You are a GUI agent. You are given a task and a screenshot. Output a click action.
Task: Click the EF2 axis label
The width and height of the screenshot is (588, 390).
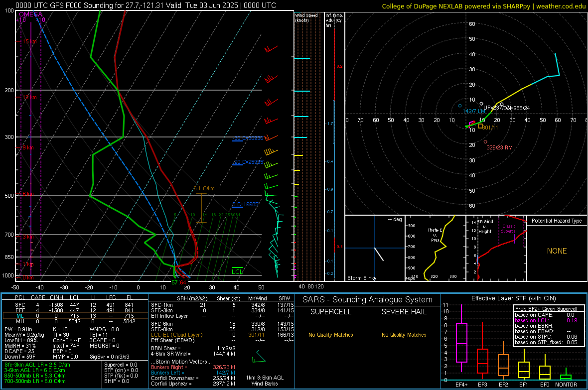click(503, 385)
